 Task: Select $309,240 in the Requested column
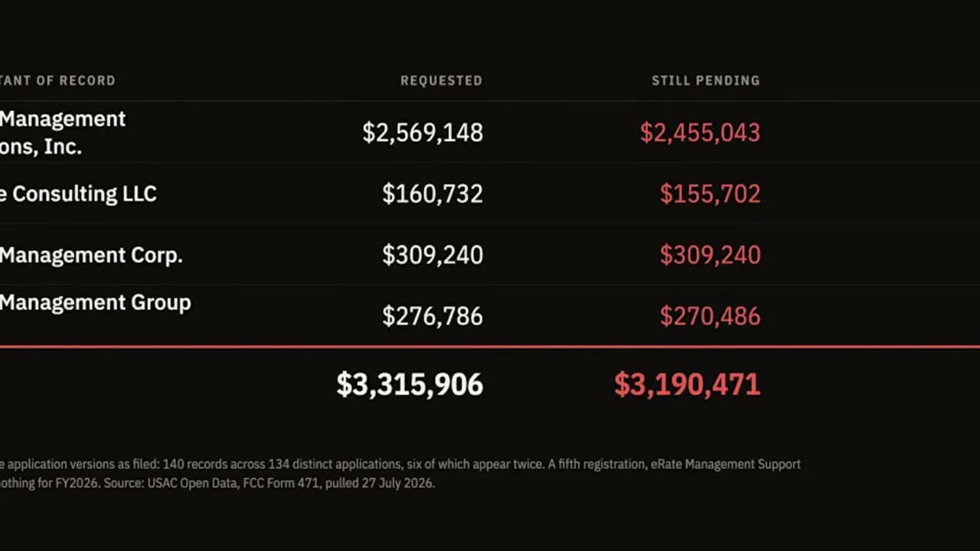[x=433, y=255]
